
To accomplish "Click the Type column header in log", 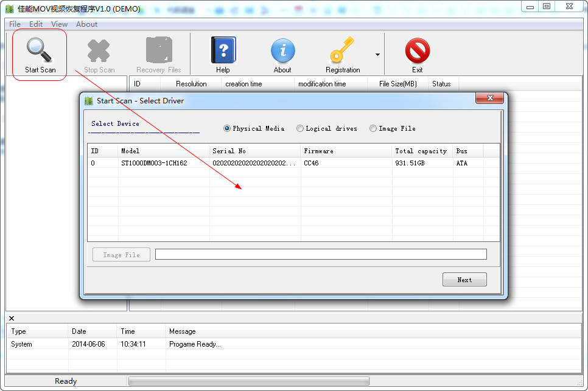I will coord(38,331).
